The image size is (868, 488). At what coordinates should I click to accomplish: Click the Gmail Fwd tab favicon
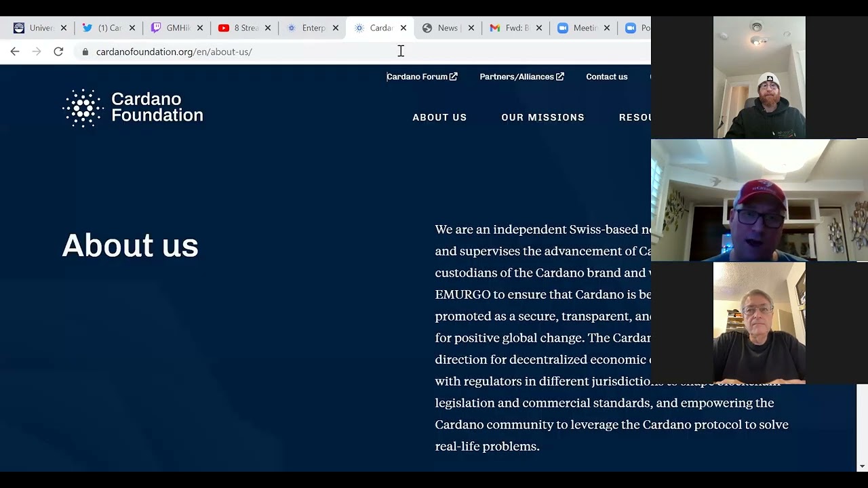495,28
